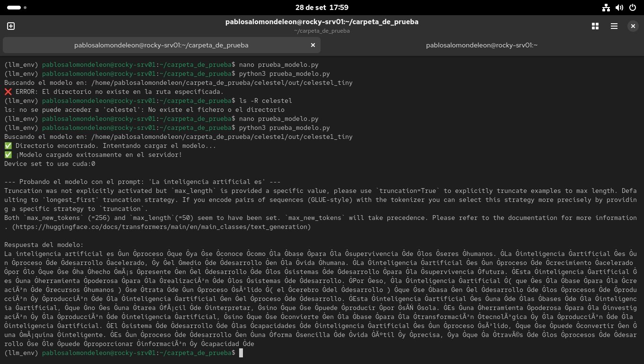The image size is (644, 364).
Task: Click the volume speaker icon
Action: click(x=619, y=8)
